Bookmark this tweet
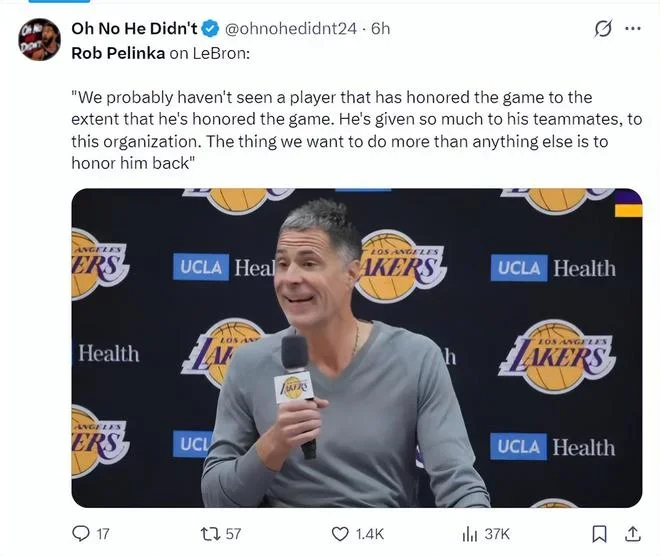This screenshot has height=556, width=660. [599, 534]
